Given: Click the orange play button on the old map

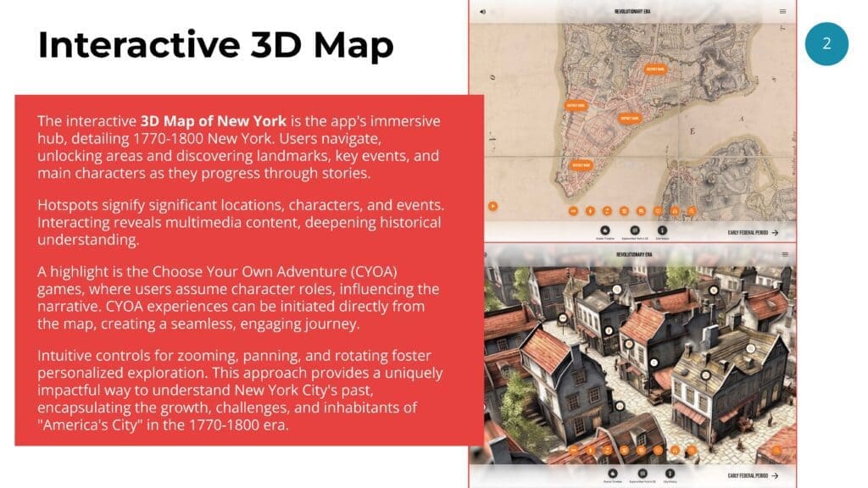Looking at the screenshot, I should pyautogui.click(x=491, y=205).
